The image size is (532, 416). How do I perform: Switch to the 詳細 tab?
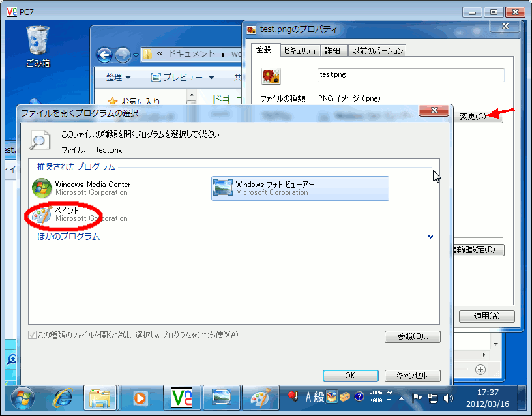click(x=333, y=50)
